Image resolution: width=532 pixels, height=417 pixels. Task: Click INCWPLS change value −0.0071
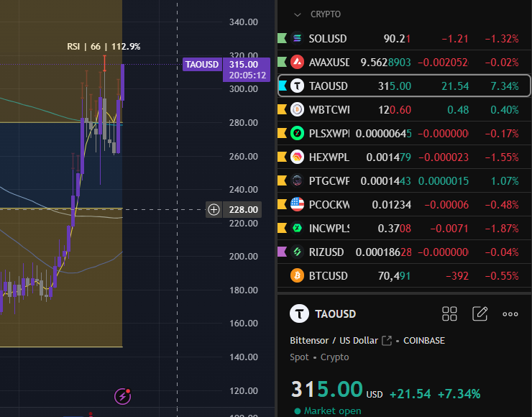click(449, 229)
